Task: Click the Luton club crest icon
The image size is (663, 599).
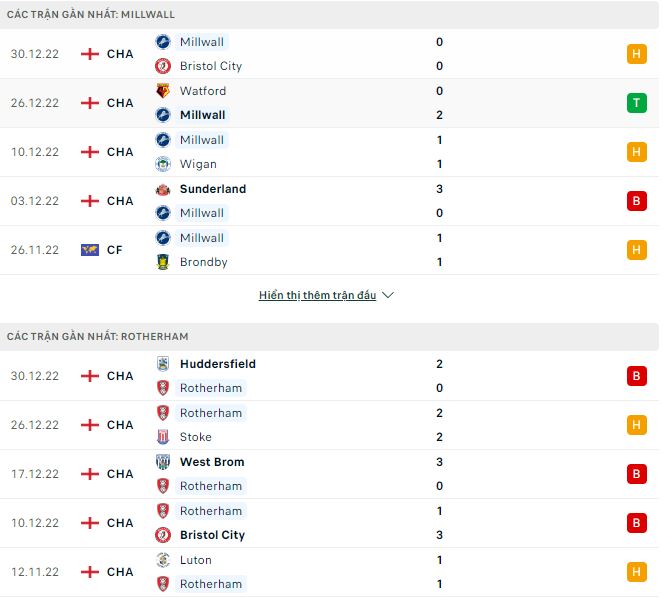Action: [162, 560]
